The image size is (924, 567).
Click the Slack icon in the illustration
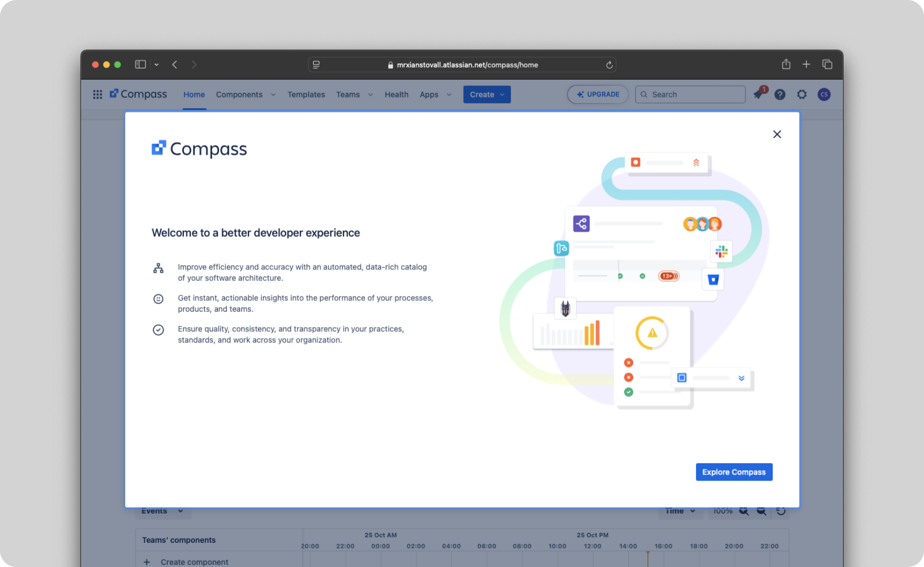click(x=721, y=251)
